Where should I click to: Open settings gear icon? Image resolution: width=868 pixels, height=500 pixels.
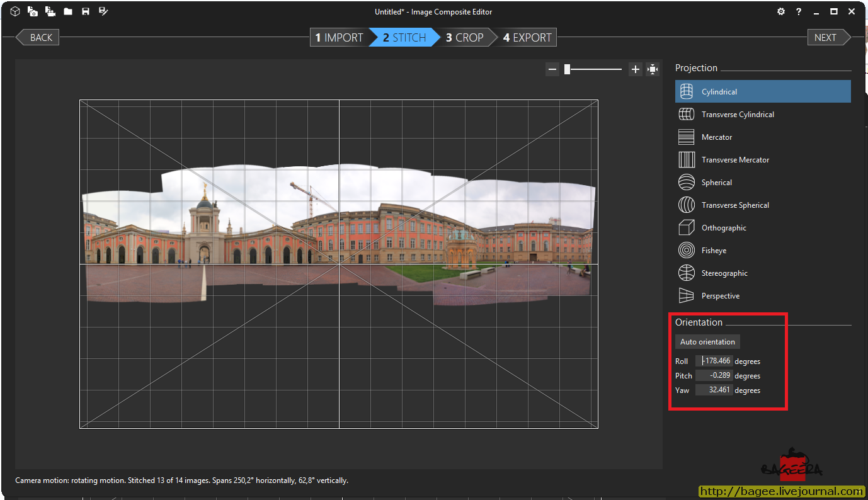click(781, 11)
